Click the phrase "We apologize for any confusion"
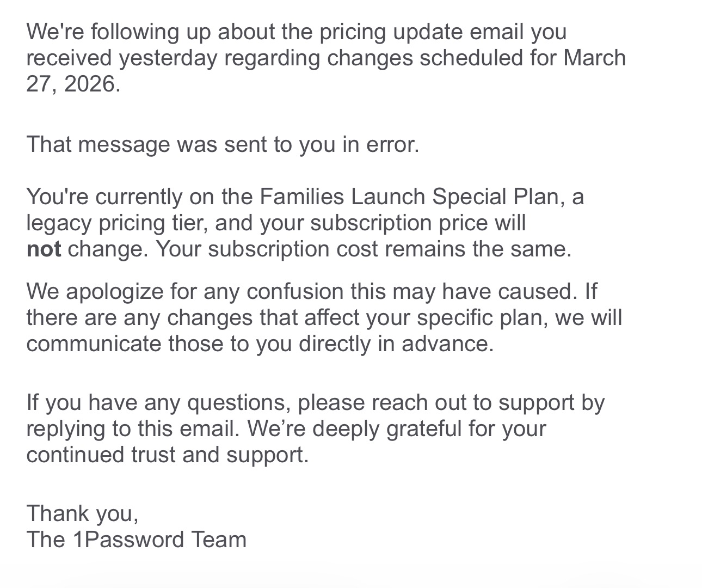The width and height of the screenshot is (702, 588). pos(185,292)
